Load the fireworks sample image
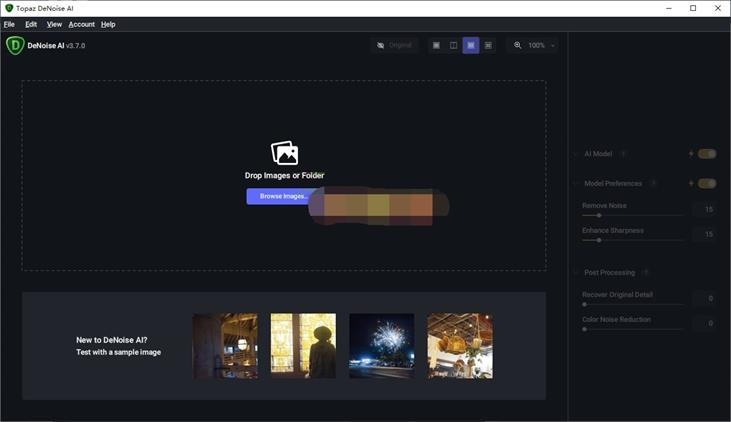The image size is (731, 422). tap(382, 346)
